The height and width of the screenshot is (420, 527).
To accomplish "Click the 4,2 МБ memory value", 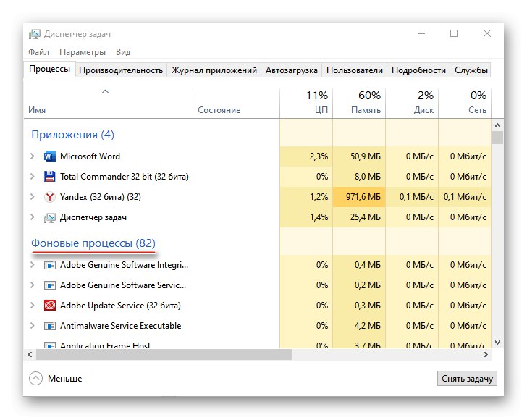I will (367, 326).
